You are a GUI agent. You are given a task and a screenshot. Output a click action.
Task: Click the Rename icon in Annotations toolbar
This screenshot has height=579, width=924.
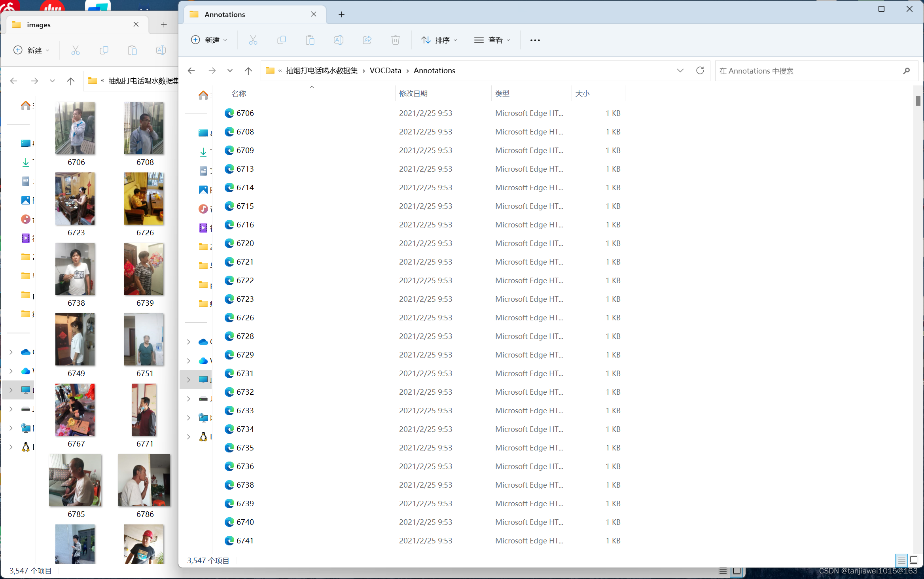click(x=338, y=40)
